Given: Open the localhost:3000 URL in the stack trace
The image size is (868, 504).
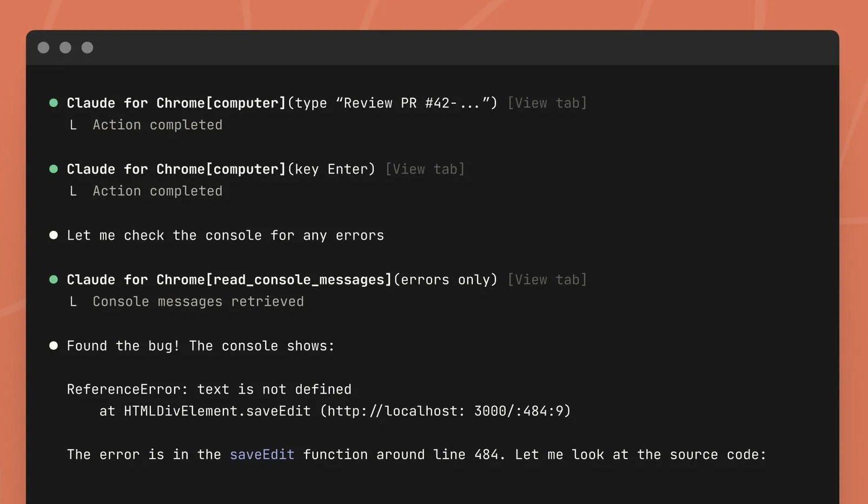Looking at the screenshot, I should point(446,411).
